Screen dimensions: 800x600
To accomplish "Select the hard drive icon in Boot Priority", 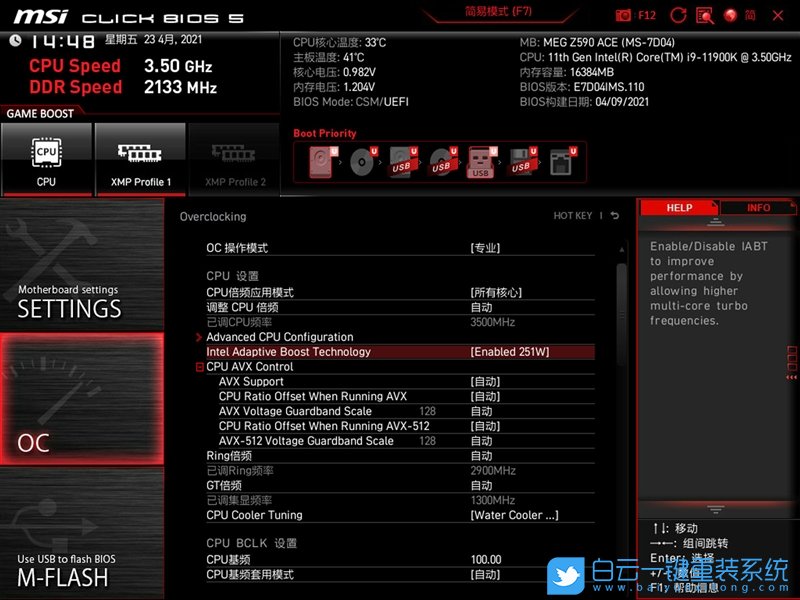I will (320, 160).
